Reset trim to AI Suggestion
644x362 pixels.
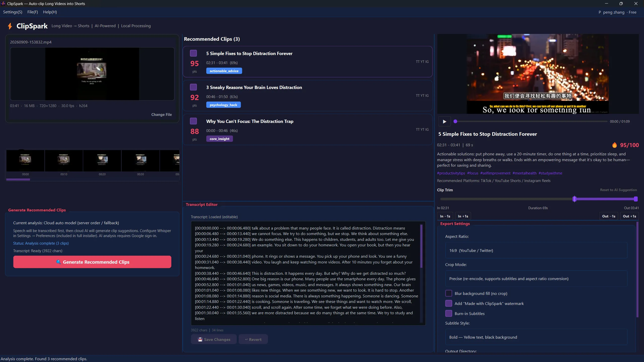pyautogui.click(x=618, y=190)
